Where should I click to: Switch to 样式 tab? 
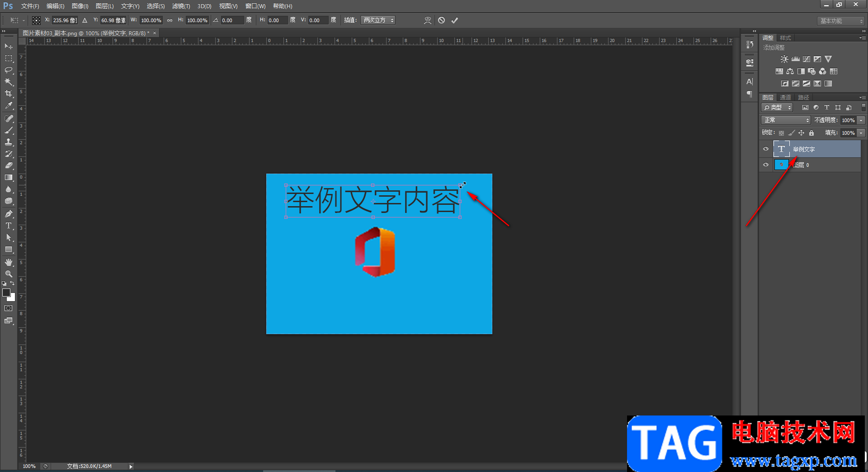click(785, 38)
